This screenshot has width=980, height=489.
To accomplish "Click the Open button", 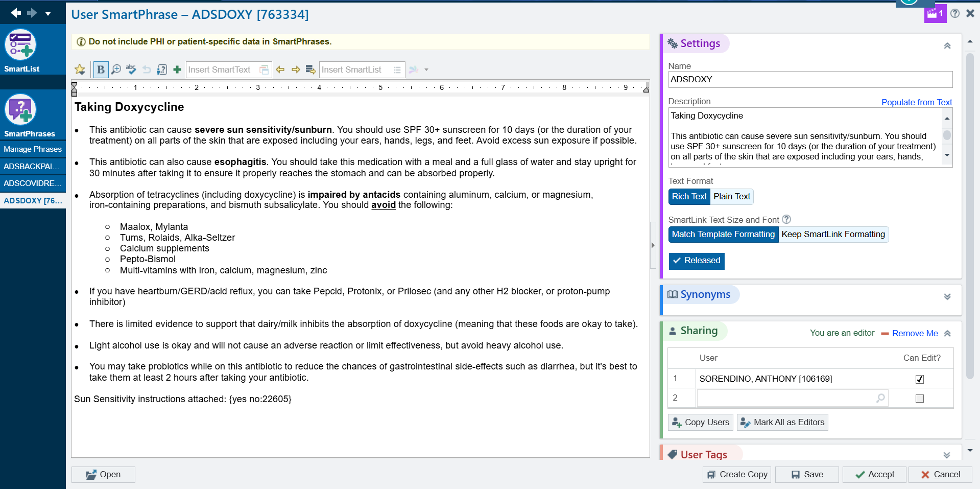I will [103, 475].
